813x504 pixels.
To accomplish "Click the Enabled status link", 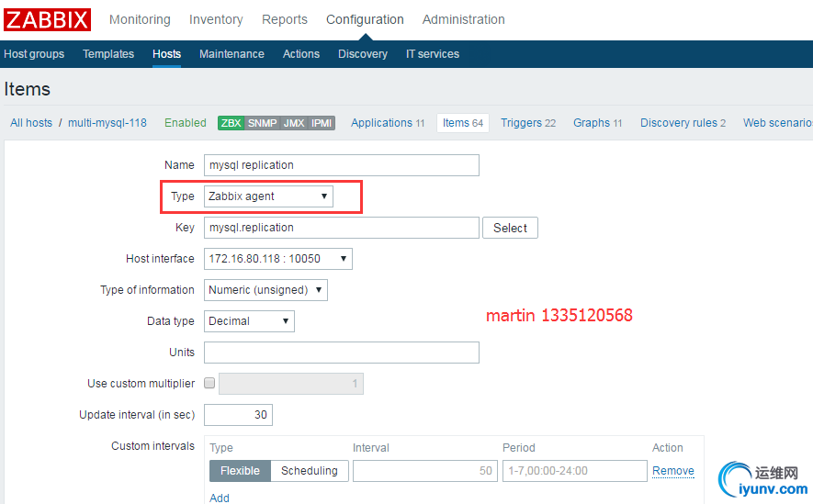I will [185, 123].
